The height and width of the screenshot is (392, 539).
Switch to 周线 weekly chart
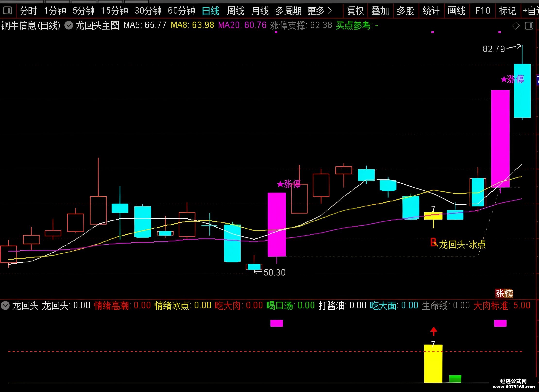point(235,11)
